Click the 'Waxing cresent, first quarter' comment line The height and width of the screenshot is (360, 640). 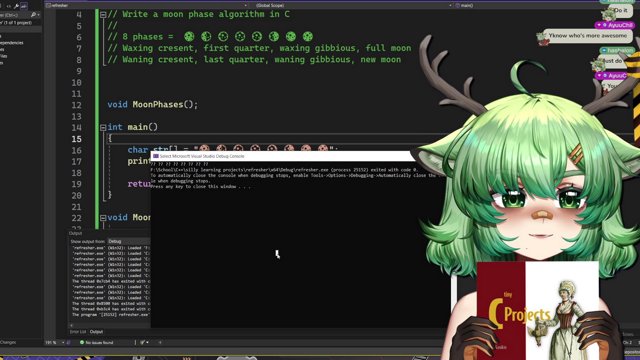coord(259,48)
